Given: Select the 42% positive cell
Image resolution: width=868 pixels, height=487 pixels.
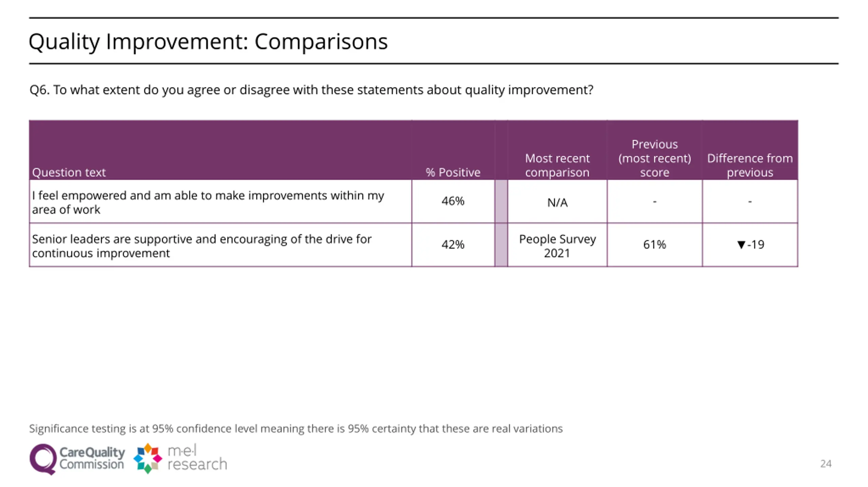Looking at the screenshot, I should point(453,245).
